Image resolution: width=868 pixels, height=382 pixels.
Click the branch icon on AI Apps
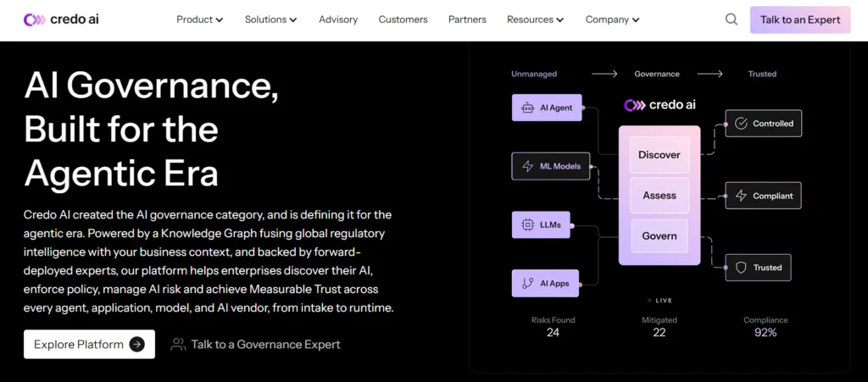[527, 284]
